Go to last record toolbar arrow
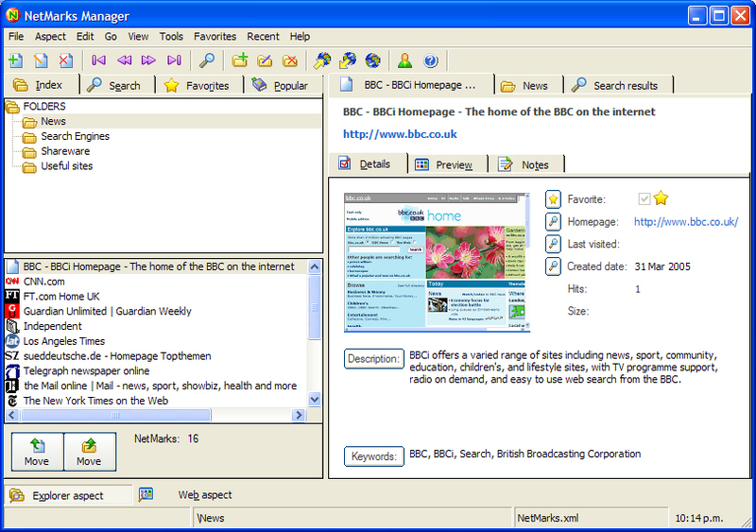 (x=174, y=60)
